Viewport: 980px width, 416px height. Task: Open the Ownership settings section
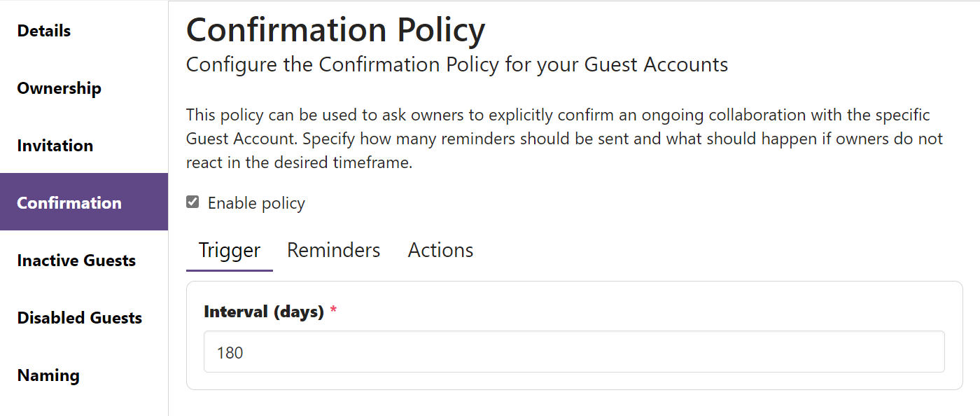(59, 88)
